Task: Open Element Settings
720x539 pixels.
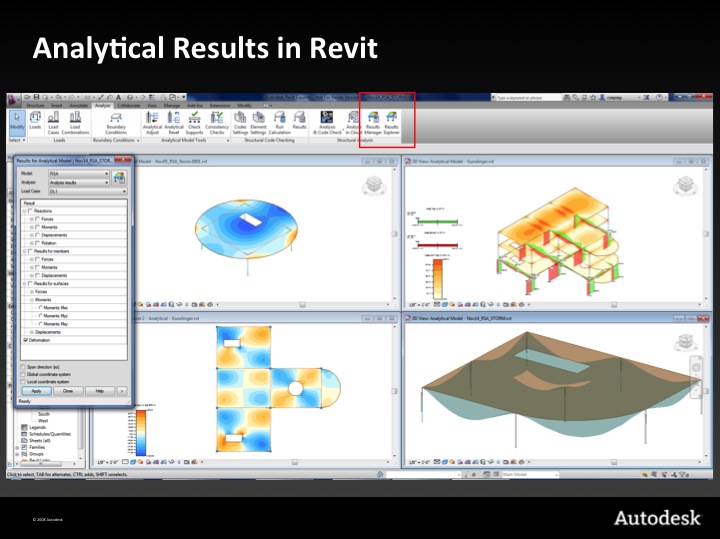Action: [x=259, y=123]
